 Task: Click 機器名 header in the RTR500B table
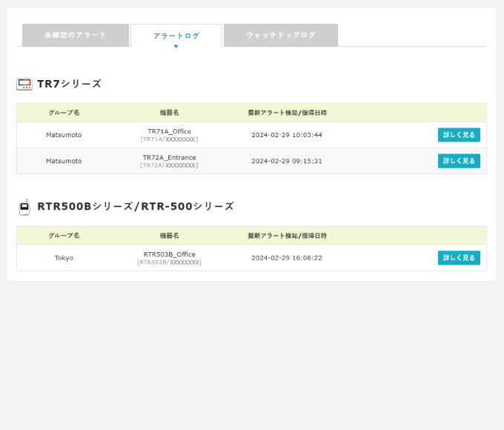(169, 236)
